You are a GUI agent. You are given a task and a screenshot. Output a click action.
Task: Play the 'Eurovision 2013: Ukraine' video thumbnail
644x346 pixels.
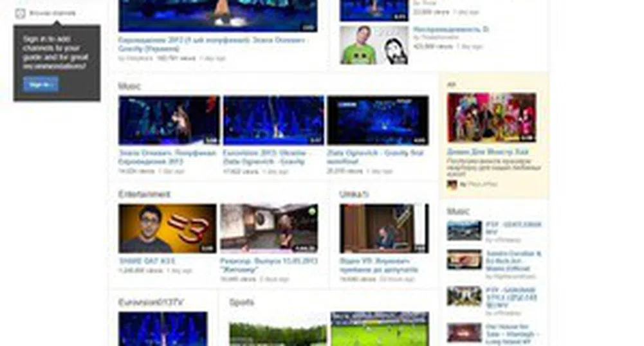(x=273, y=120)
